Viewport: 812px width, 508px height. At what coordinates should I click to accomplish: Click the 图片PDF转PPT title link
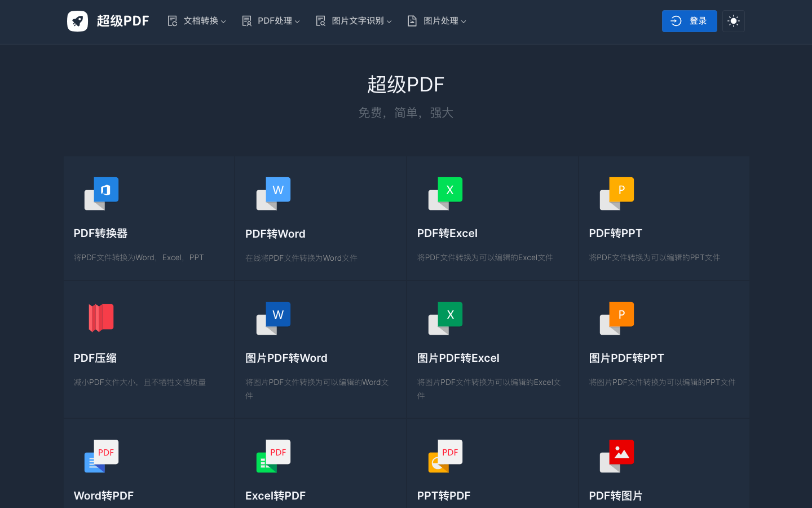point(626,358)
